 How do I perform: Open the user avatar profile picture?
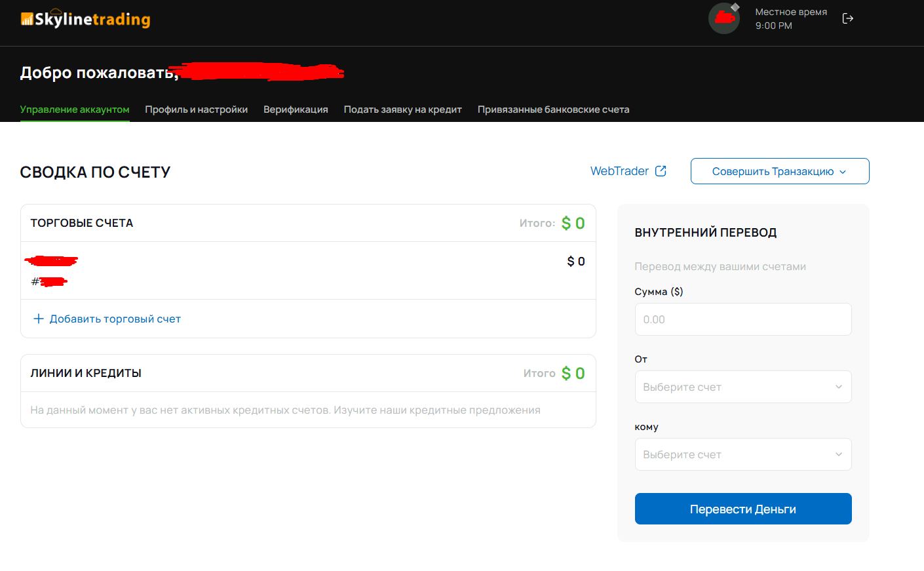(723, 18)
